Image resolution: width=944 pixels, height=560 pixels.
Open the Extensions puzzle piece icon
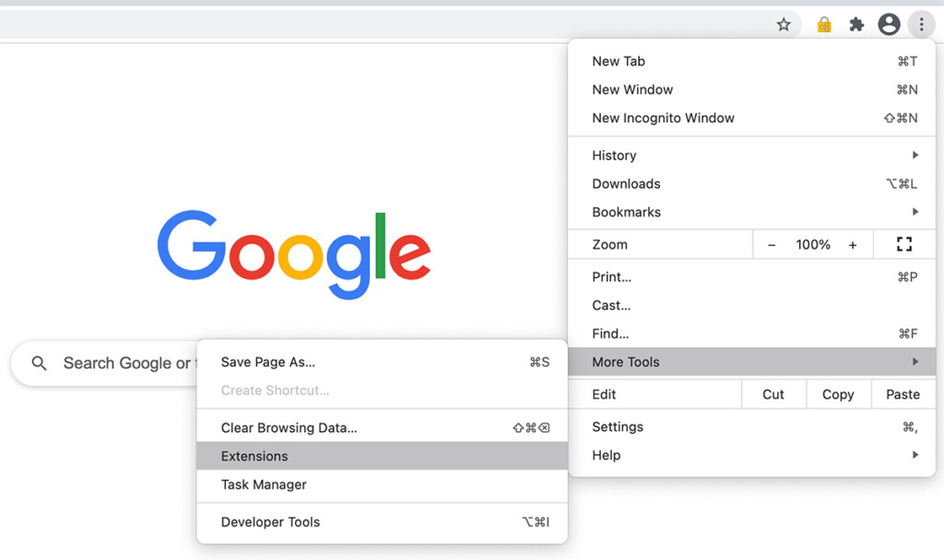pyautogui.click(x=856, y=25)
